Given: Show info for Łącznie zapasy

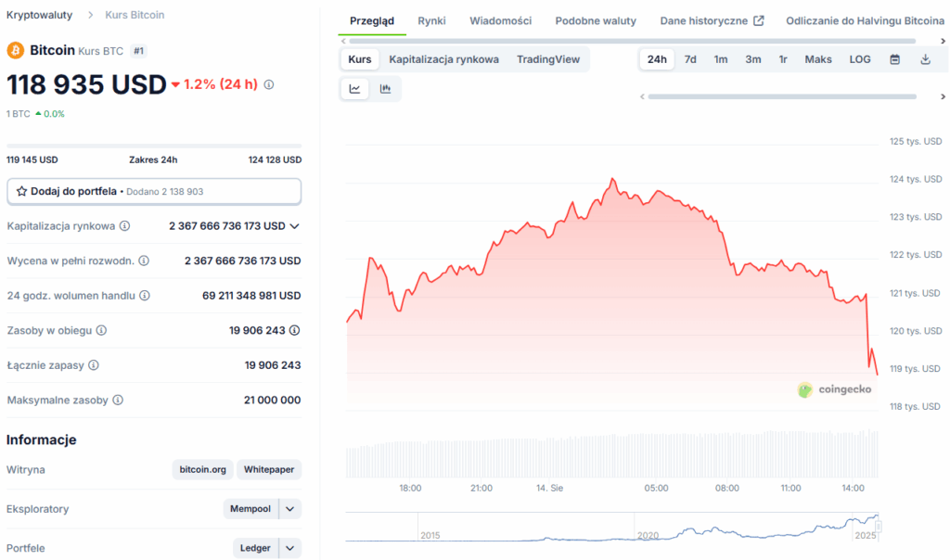Looking at the screenshot, I should point(94,365).
